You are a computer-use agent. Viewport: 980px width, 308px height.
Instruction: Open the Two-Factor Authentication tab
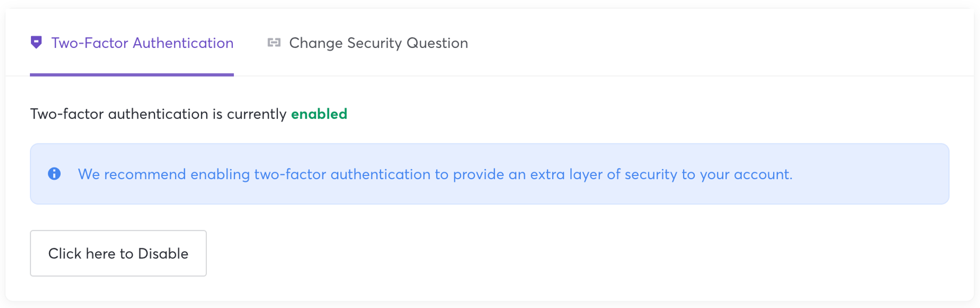(x=142, y=43)
